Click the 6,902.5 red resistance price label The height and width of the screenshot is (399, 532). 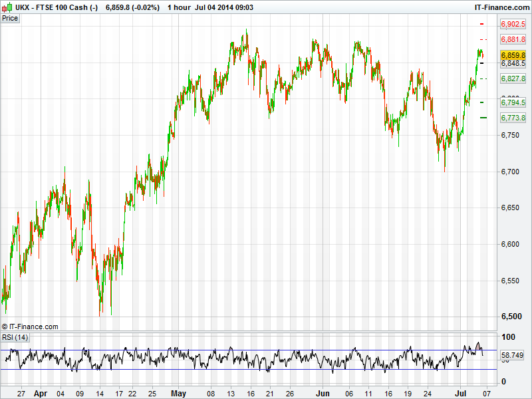513,24
